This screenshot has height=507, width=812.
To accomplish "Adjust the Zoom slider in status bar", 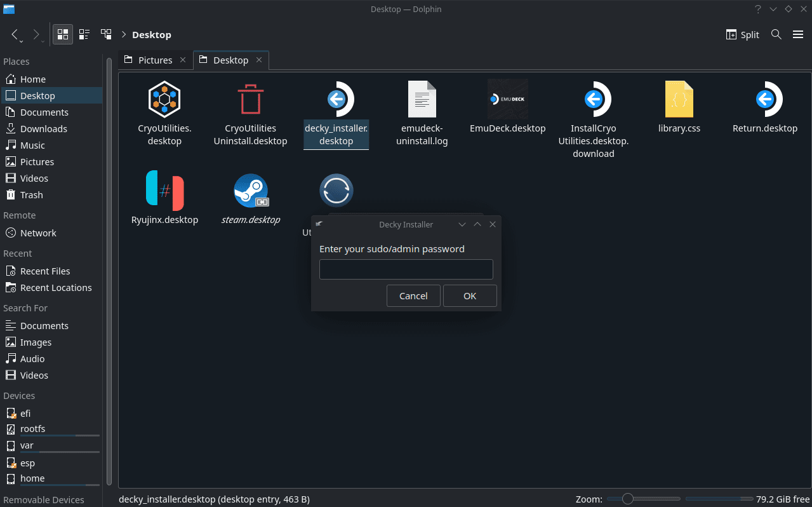I will point(643,499).
